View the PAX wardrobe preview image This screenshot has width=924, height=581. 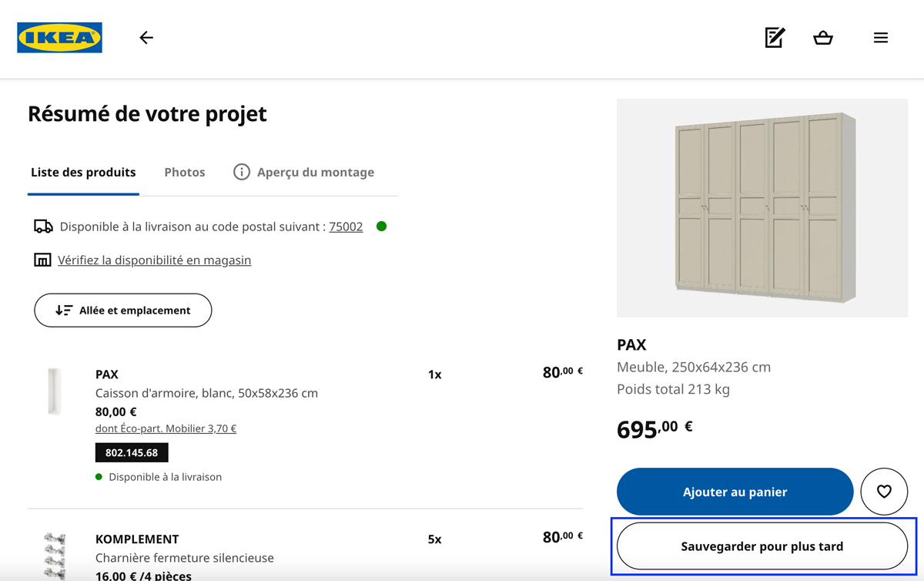[762, 208]
